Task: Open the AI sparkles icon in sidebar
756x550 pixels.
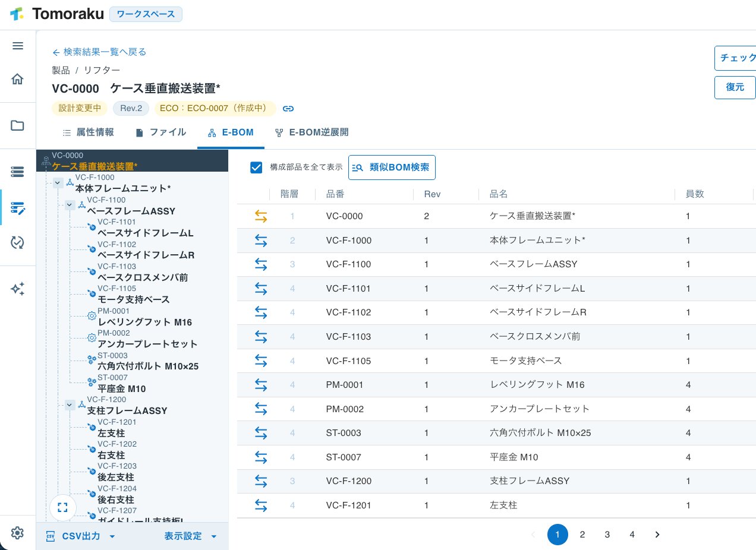Action: point(18,289)
